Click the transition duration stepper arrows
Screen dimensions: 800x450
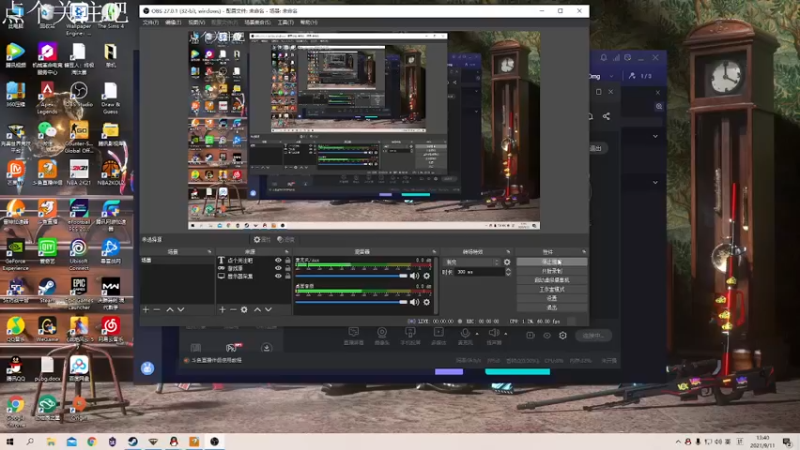pos(508,272)
